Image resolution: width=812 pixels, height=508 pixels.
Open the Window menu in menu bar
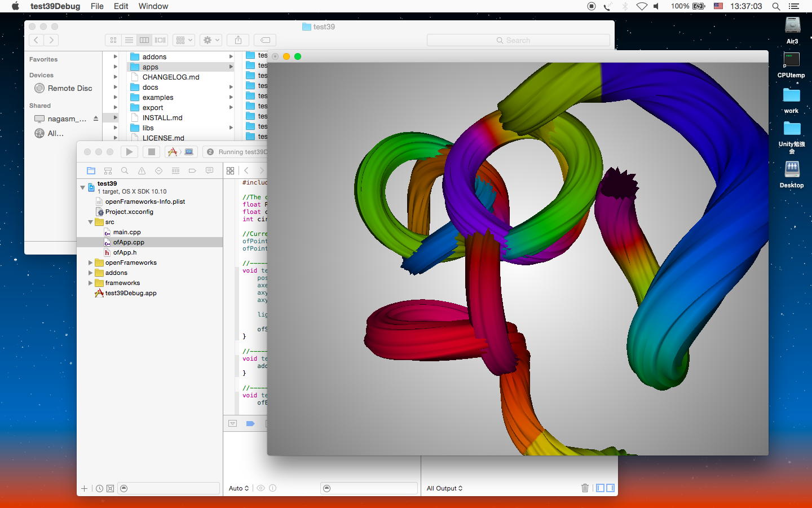[153, 6]
